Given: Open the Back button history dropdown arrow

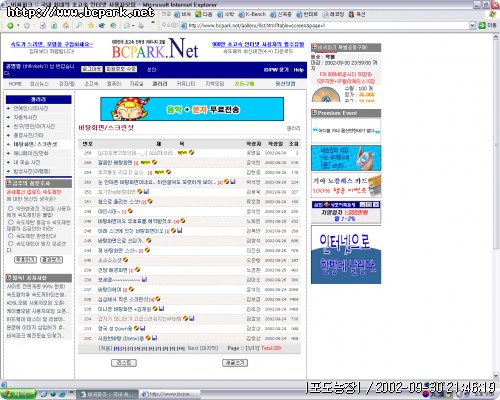Looking at the screenshot, I should pos(18,26).
